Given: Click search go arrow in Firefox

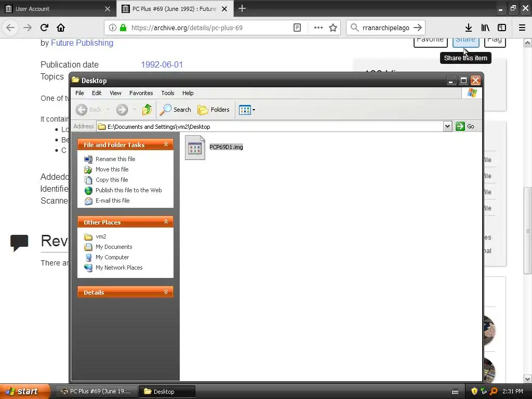Looking at the screenshot, I should (418, 28).
